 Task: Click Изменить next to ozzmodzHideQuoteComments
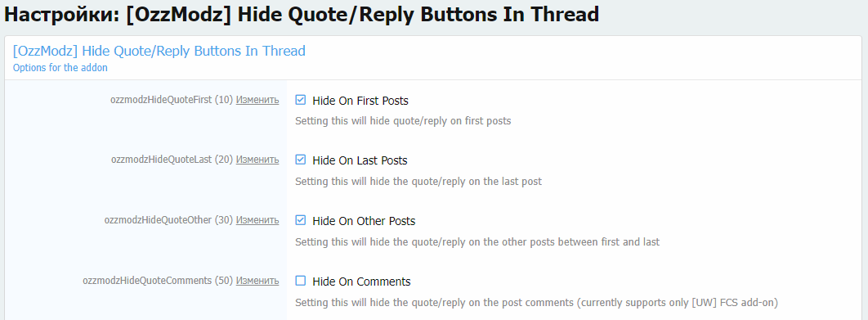pyautogui.click(x=257, y=281)
